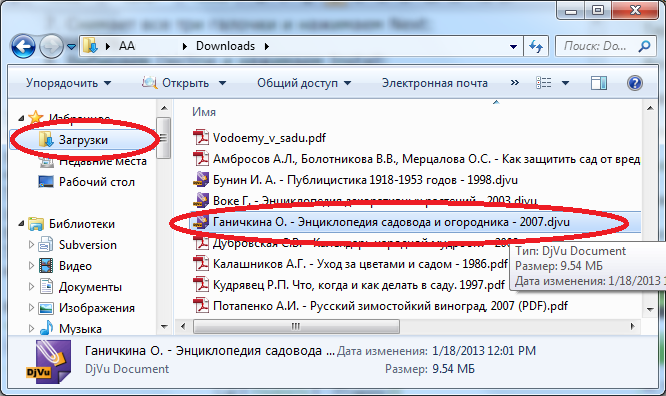Click the Избранное star icon

point(36,117)
